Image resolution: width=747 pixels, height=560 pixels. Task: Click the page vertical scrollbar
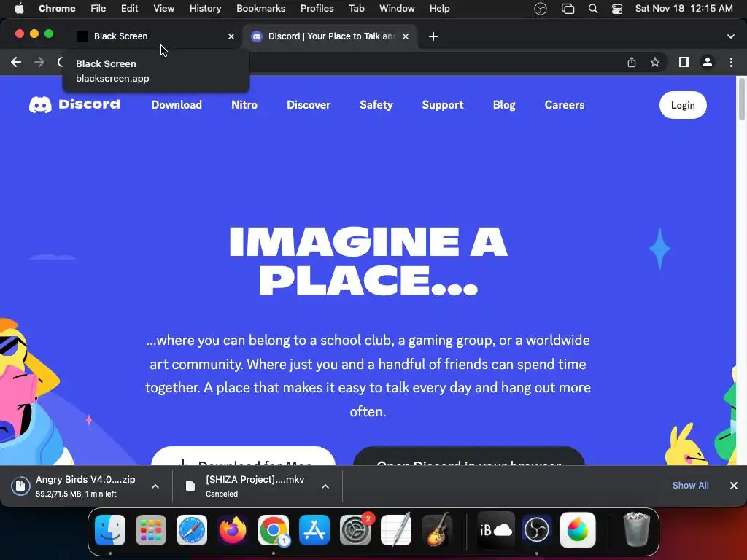click(741, 99)
